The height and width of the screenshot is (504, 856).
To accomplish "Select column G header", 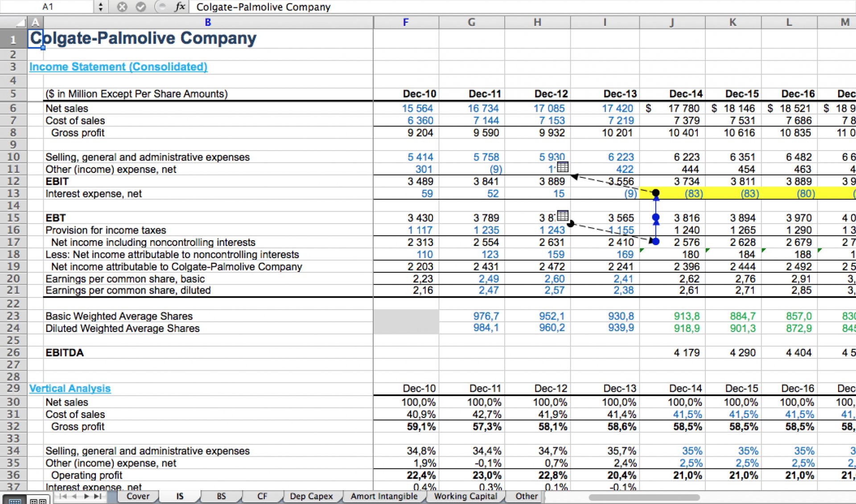I will [472, 22].
